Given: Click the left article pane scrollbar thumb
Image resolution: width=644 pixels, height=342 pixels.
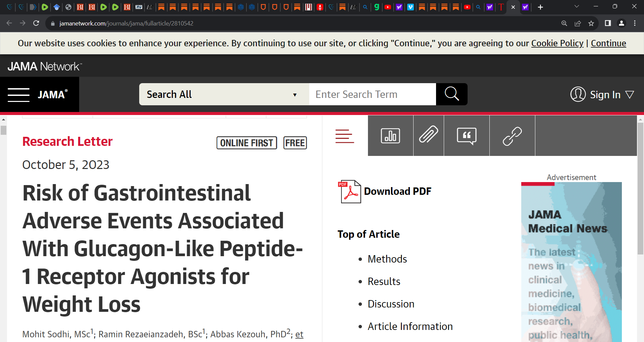Looking at the screenshot, I should (3, 130).
